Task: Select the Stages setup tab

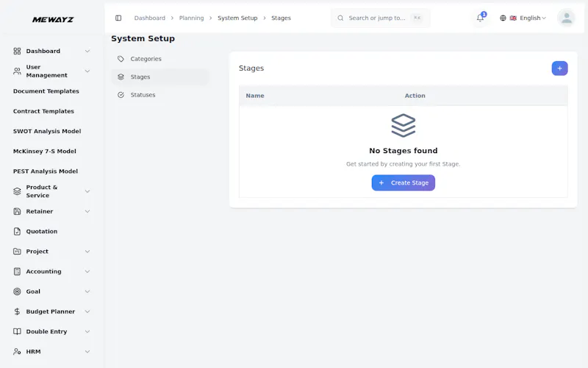Action: pos(160,77)
